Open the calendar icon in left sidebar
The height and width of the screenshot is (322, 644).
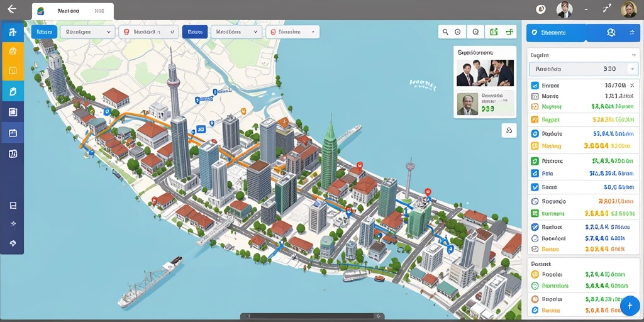pos(13,133)
